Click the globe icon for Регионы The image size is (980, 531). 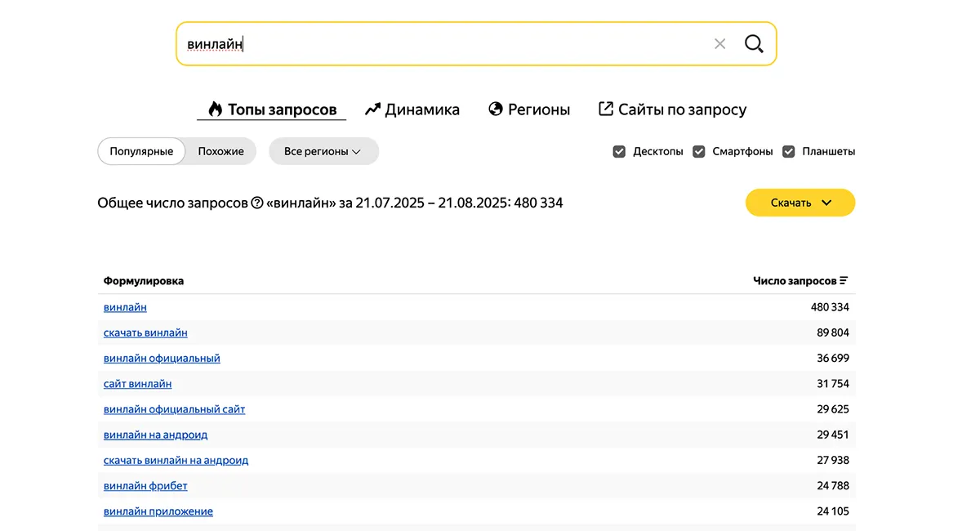click(496, 109)
